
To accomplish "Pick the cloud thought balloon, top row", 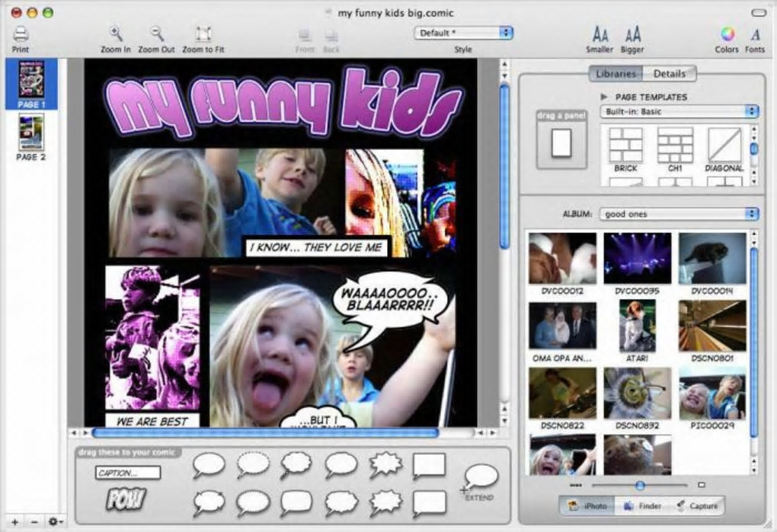I will click(x=296, y=466).
